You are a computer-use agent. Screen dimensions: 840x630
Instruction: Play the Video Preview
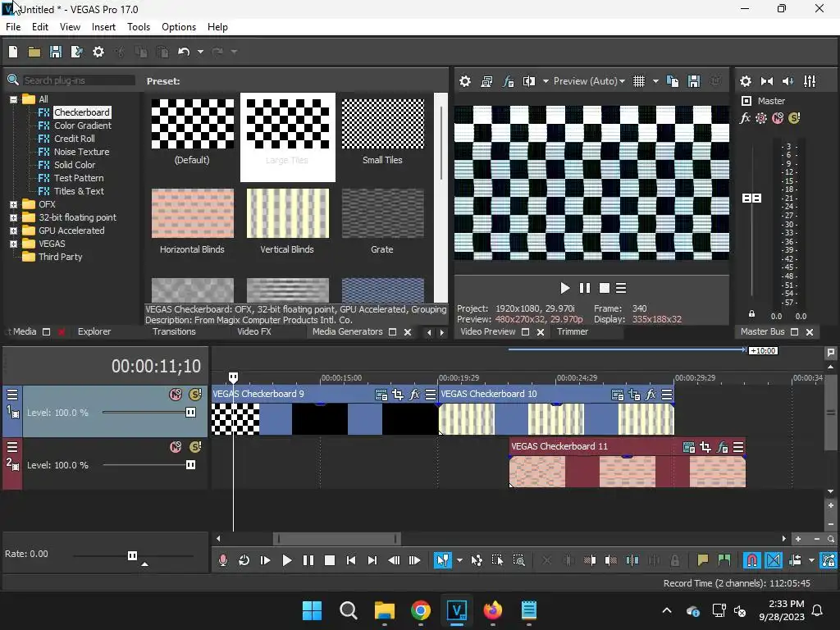[564, 288]
